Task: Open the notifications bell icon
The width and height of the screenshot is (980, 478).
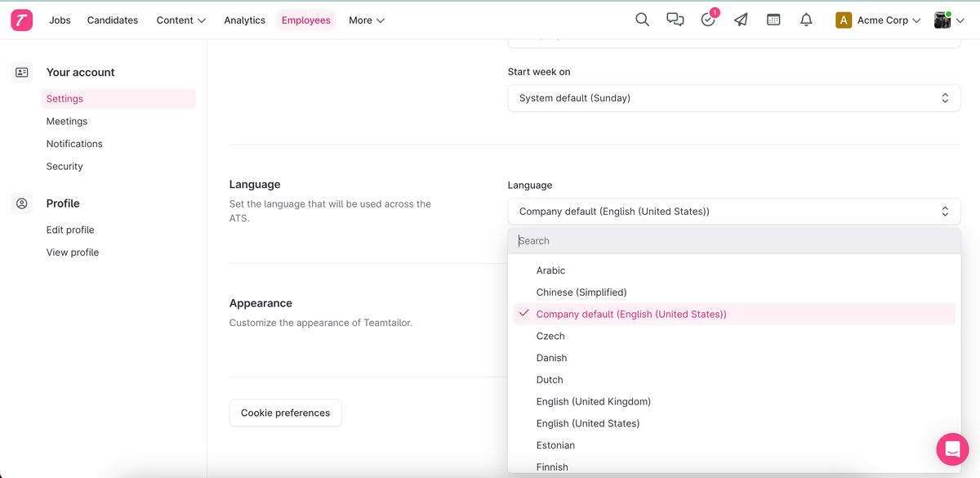Action: (806, 20)
